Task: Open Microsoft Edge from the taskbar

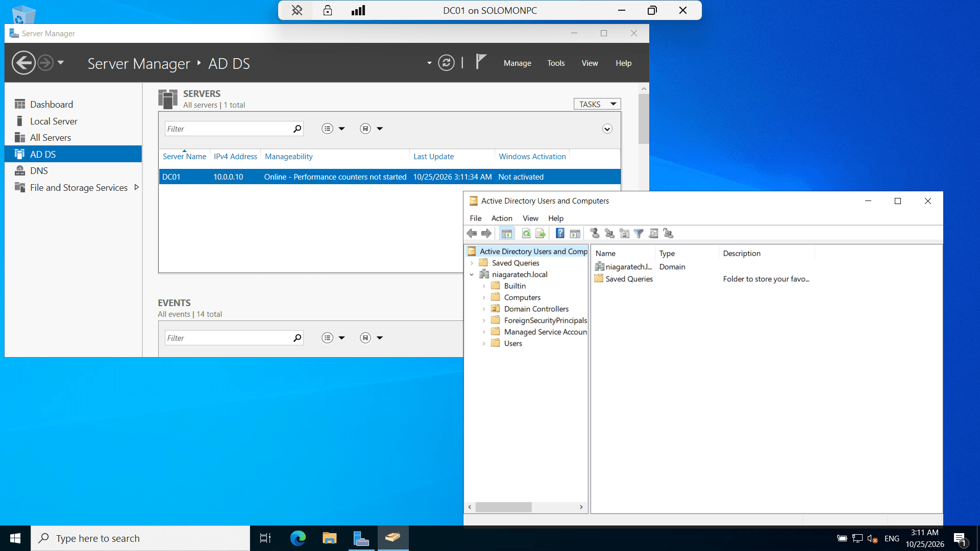Action: [x=298, y=538]
